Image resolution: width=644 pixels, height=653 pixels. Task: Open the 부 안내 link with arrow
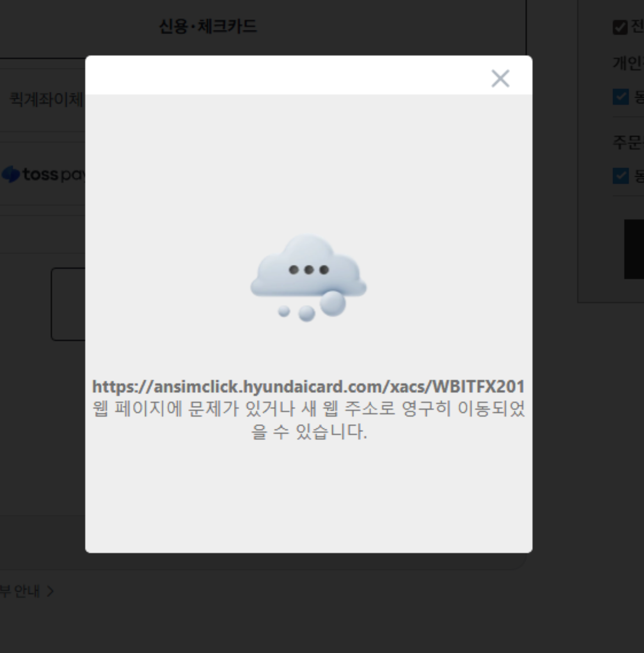[27, 591]
